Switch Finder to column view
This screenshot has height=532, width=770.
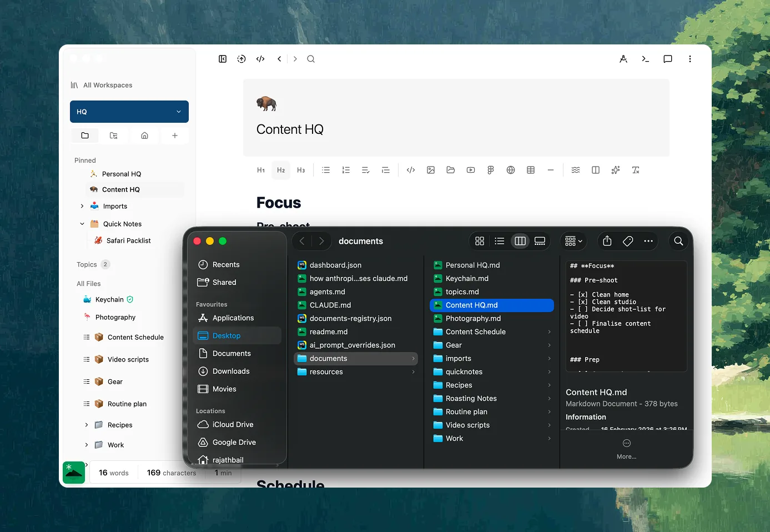click(x=520, y=241)
